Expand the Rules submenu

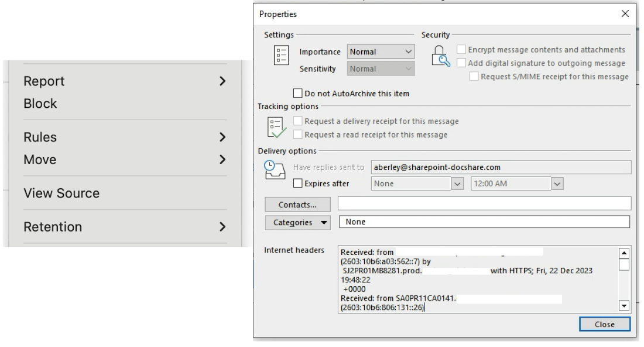tap(125, 137)
